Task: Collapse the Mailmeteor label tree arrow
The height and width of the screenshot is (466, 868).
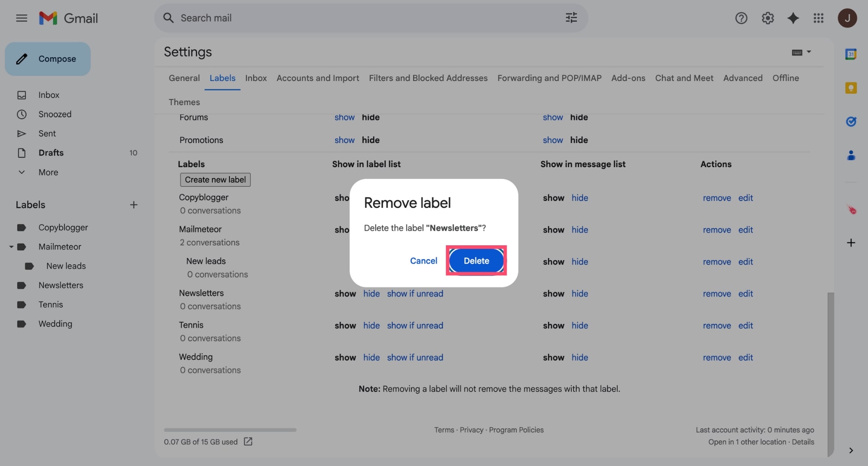Action: 11,247
